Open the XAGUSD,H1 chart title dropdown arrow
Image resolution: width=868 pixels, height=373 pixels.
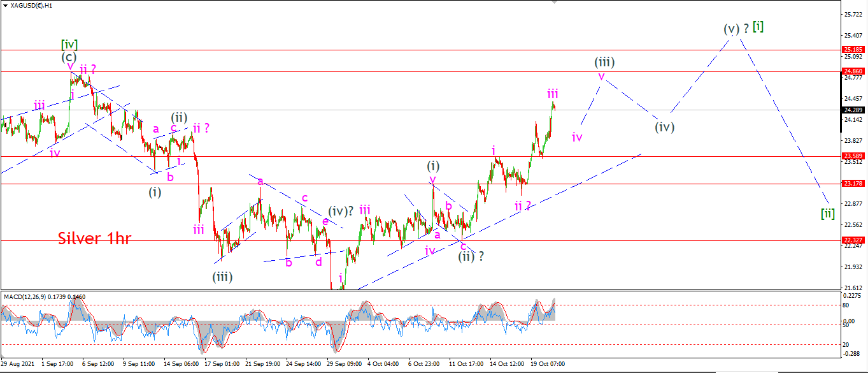click(5, 4)
